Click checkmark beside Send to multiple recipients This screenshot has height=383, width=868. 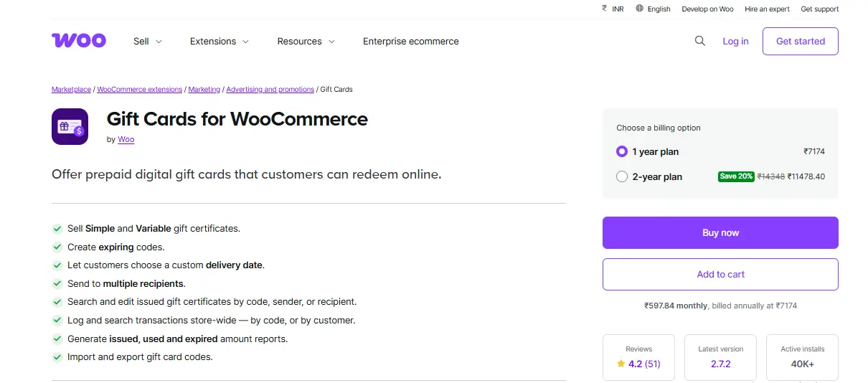[57, 284]
